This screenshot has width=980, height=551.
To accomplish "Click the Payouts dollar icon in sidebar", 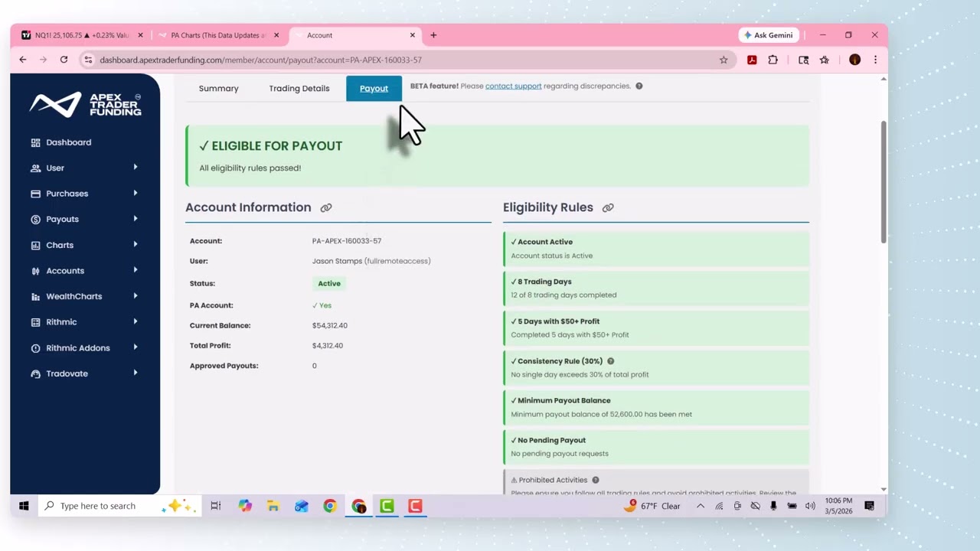I will 35,219.
